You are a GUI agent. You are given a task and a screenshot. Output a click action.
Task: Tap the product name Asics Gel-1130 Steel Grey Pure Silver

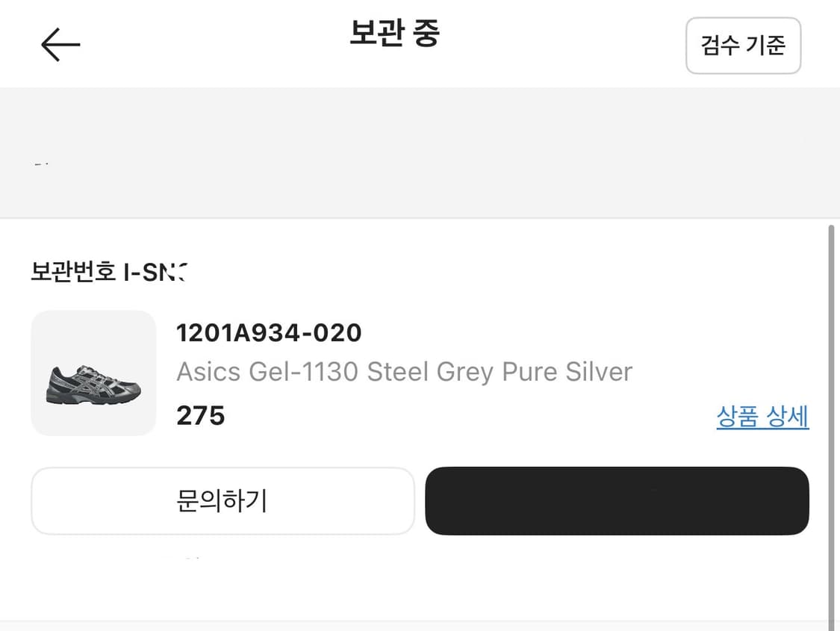coord(405,372)
